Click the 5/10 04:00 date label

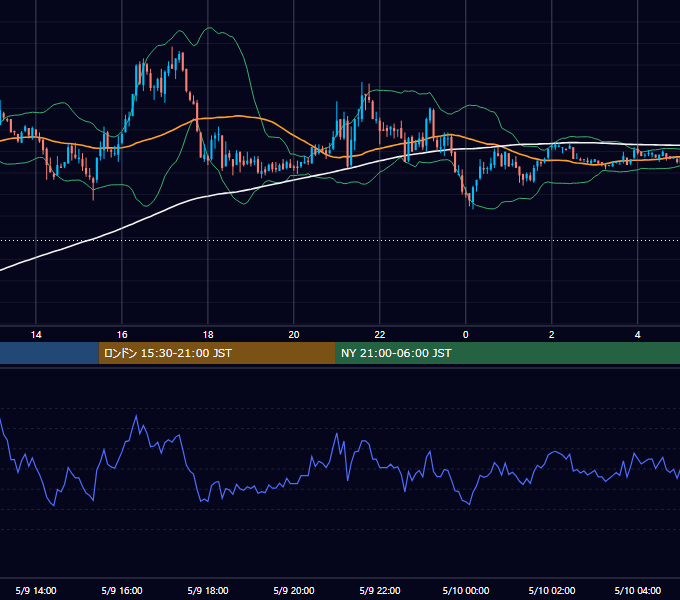(638, 590)
